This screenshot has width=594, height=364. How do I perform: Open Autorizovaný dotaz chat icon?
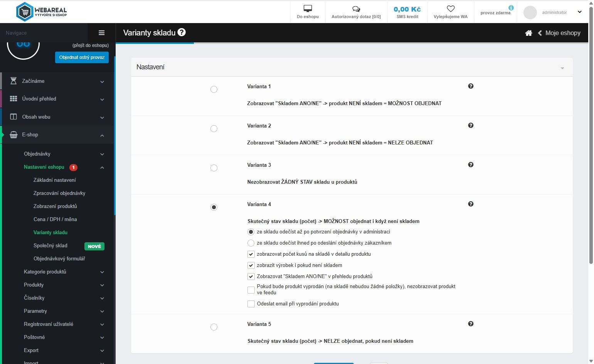pyautogui.click(x=356, y=9)
